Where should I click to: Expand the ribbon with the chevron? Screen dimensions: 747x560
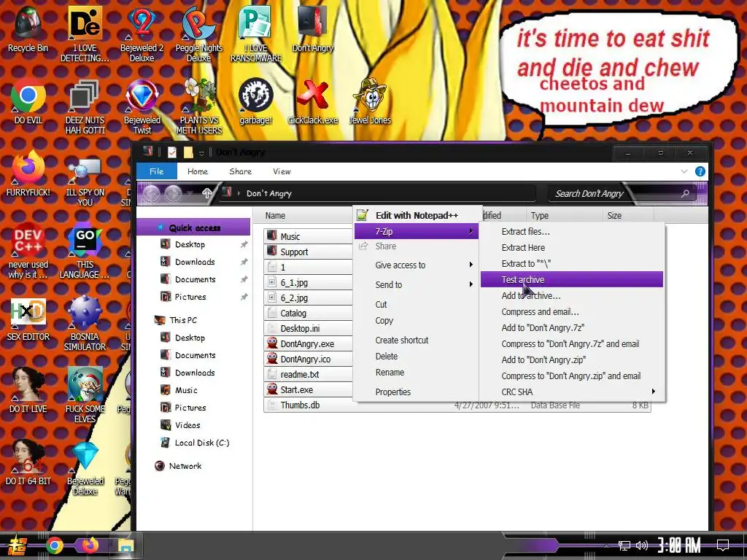(684, 171)
